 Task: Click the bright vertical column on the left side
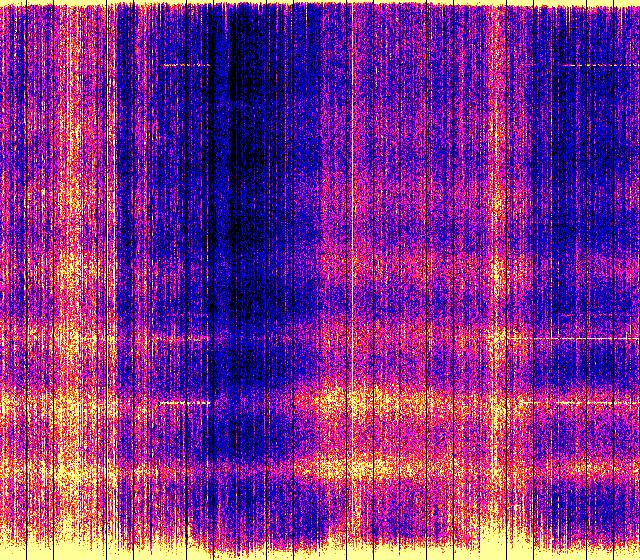[x=68, y=250]
